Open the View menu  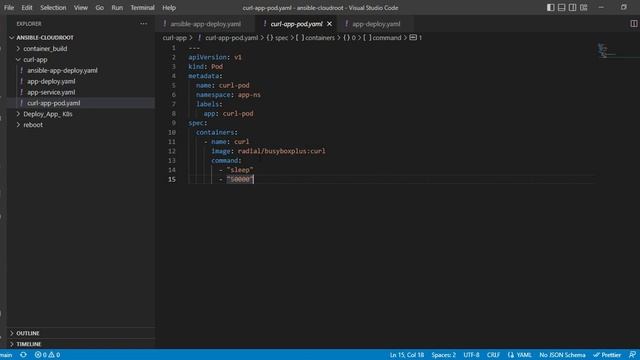(x=81, y=7)
